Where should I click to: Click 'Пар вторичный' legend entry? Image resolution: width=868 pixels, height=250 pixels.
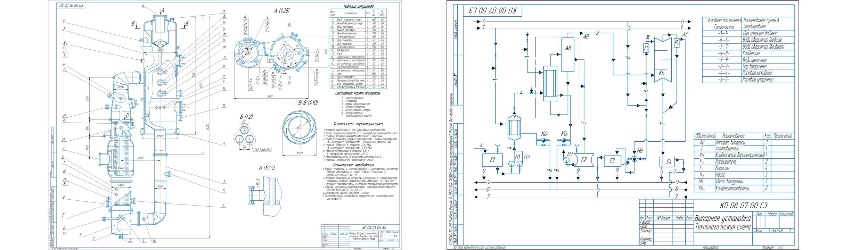point(754,67)
